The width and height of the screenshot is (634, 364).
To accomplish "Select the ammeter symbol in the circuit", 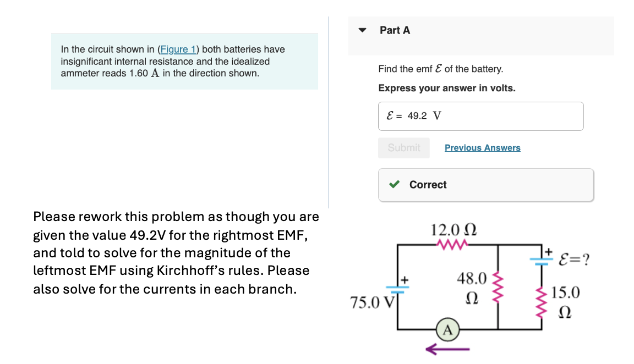I will 447,330.
